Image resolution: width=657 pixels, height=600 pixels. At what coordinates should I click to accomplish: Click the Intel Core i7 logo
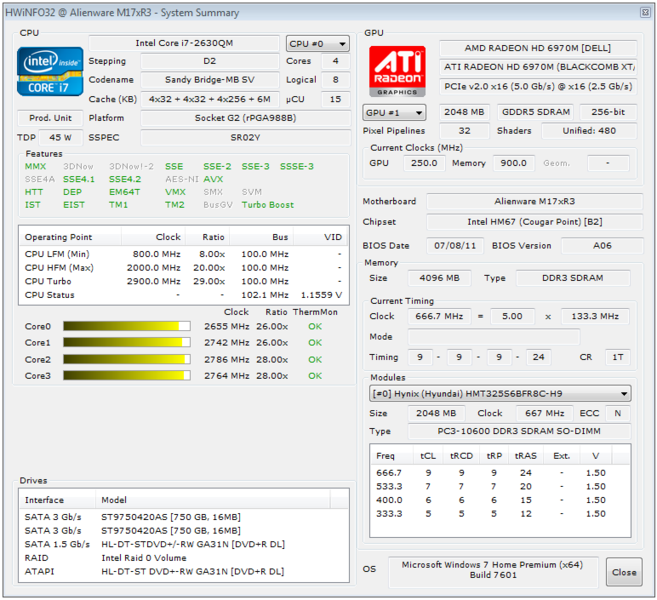pos(50,71)
